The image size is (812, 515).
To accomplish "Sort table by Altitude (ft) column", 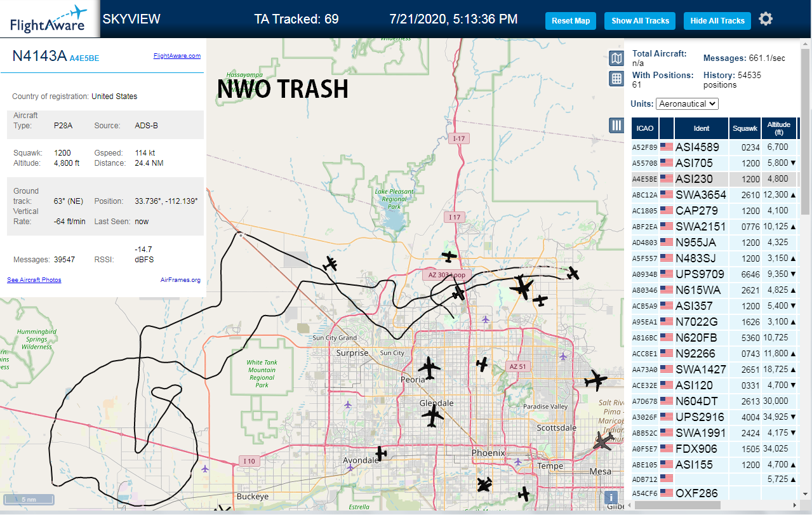I will (x=778, y=128).
